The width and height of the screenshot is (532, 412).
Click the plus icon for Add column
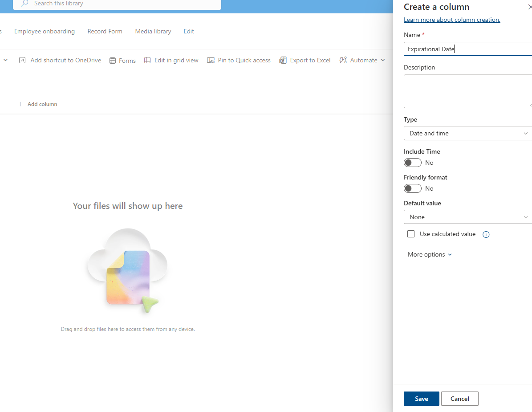point(20,104)
